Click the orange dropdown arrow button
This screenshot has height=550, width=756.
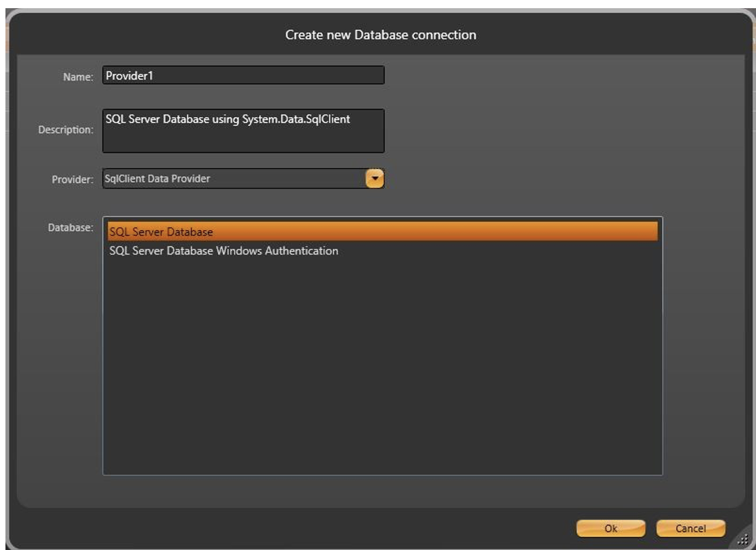pyautogui.click(x=375, y=179)
